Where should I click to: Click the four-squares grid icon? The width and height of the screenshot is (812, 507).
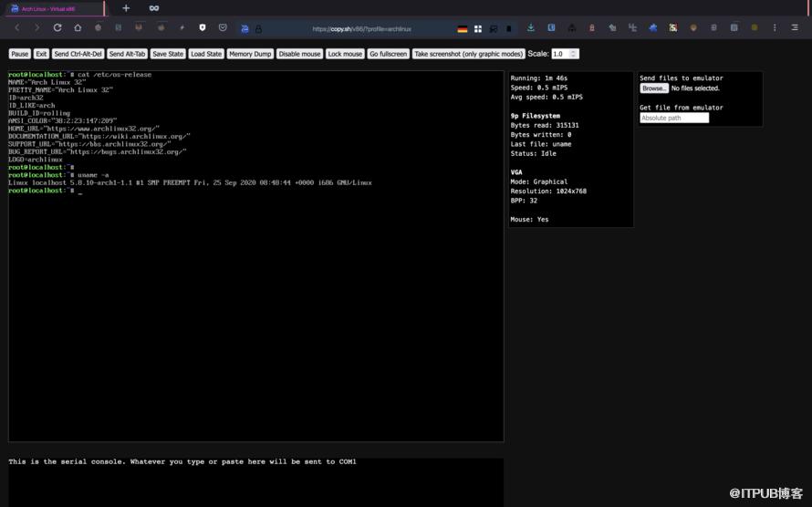(478, 29)
